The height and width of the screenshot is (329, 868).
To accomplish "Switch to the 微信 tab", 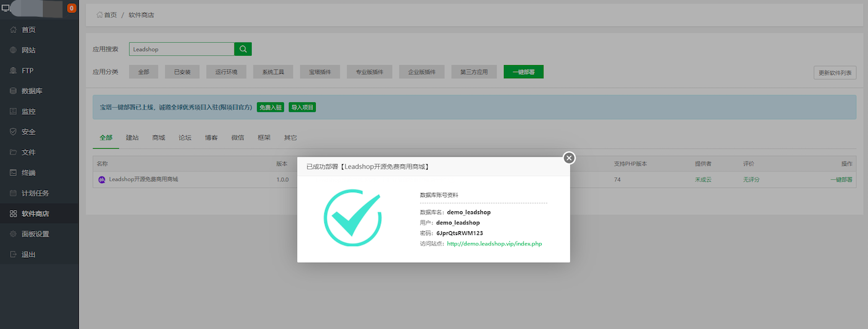I will pos(238,138).
